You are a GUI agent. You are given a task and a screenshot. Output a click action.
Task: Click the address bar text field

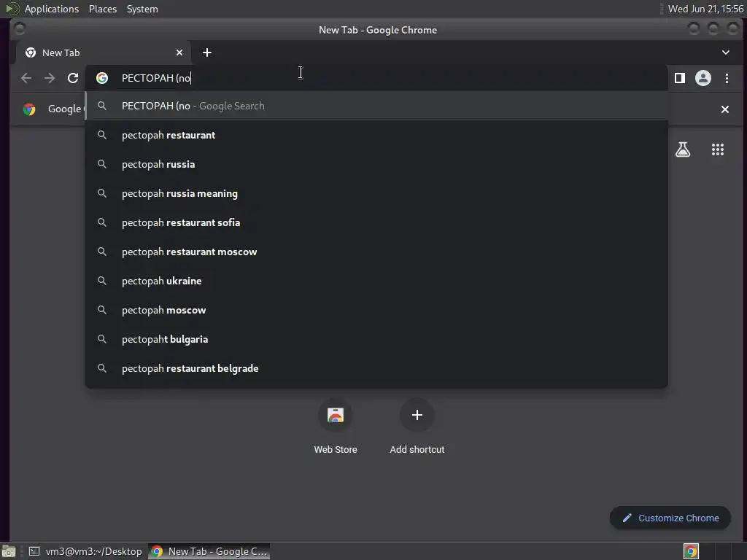pyautogui.click(x=376, y=78)
